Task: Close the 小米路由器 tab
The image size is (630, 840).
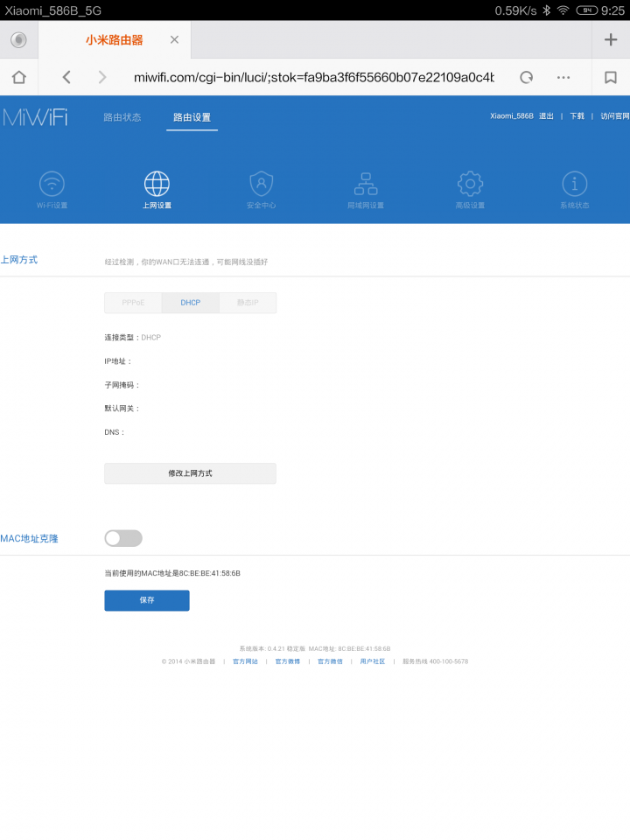Action: coord(174,39)
